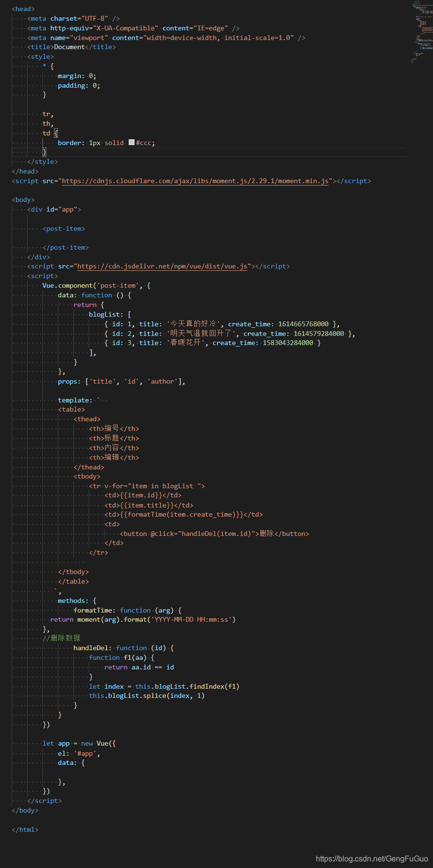The width and height of the screenshot is (433, 868).
Task: Click the <th>内容</th> header line
Action: click(114, 448)
